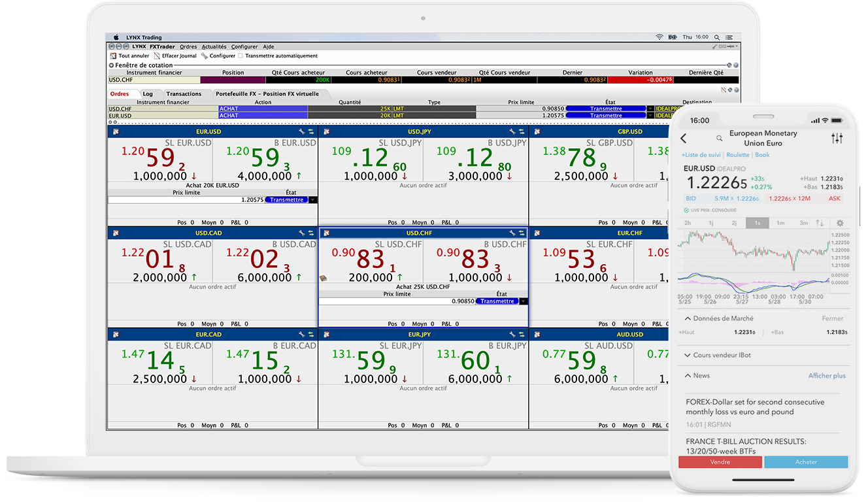Open the dropdown beside USD.CHF row Transmettre
Screen dimensions: 868x502
(x=650, y=109)
